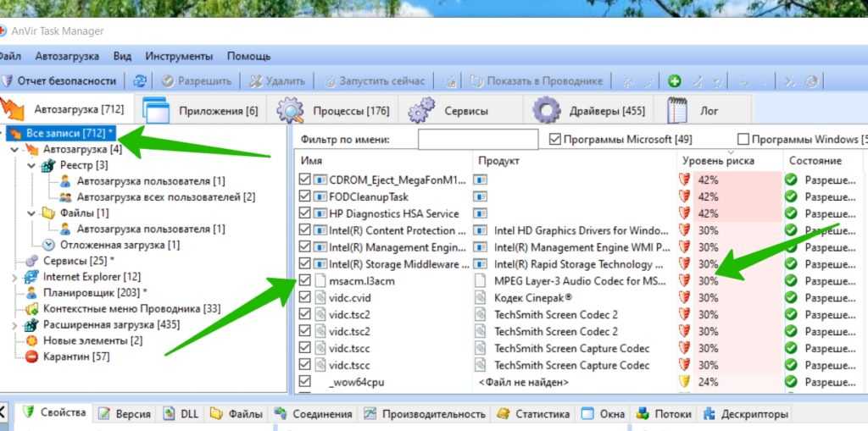Toggle checkbox for Intel(R) Content Protection entry
This screenshot has height=431, width=868.
(304, 230)
